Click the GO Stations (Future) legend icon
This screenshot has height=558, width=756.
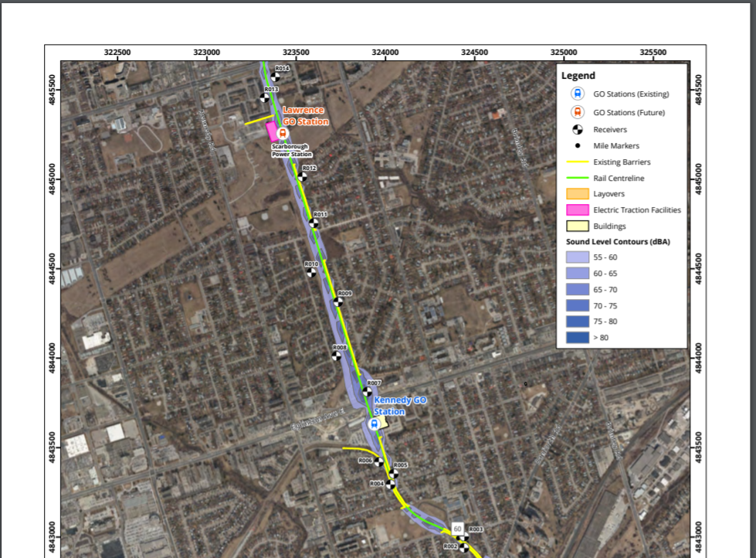click(x=577, y=113)
